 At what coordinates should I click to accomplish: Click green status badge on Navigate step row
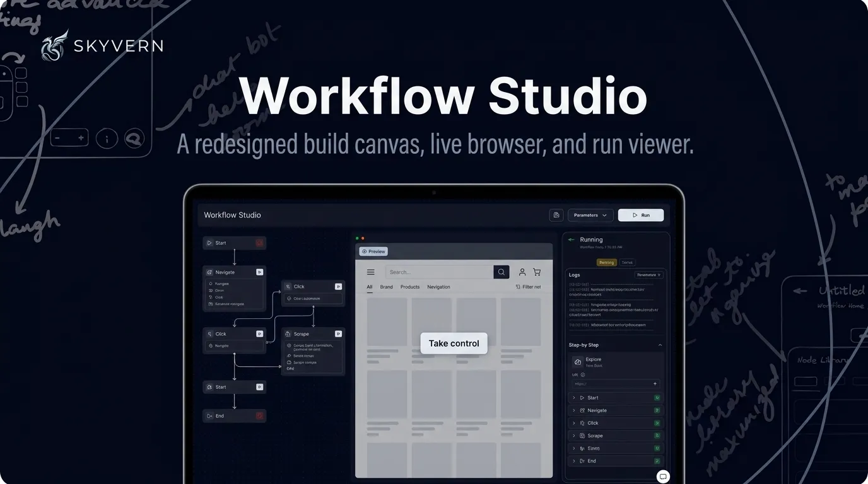657,410
